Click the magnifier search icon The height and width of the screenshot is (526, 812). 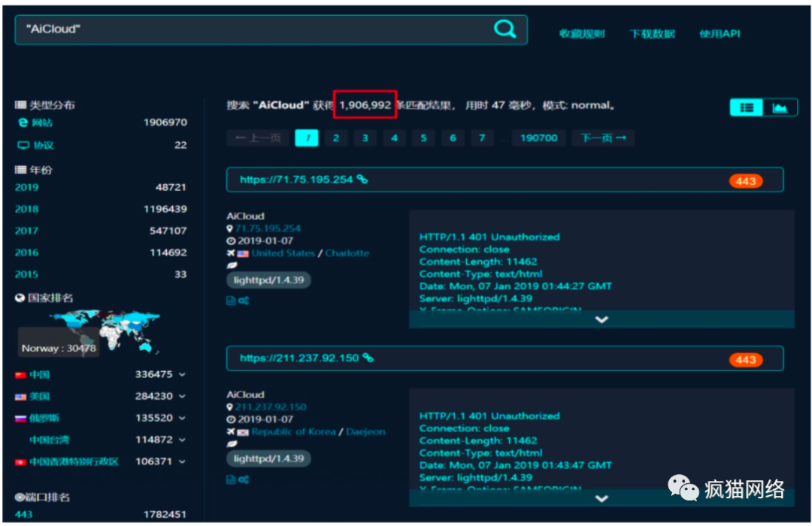click(504, 29)
